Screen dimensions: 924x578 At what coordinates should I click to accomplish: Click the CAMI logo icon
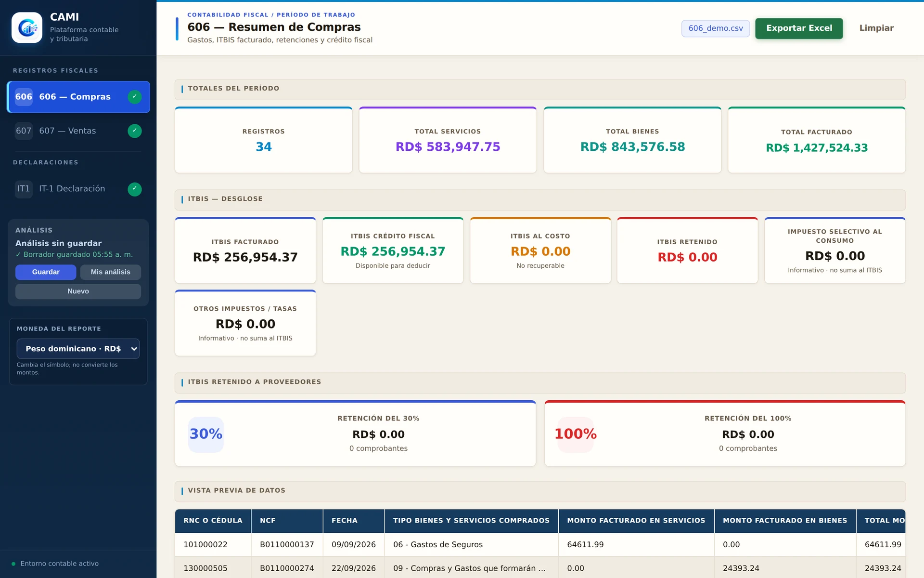click(x=27, y=27)
